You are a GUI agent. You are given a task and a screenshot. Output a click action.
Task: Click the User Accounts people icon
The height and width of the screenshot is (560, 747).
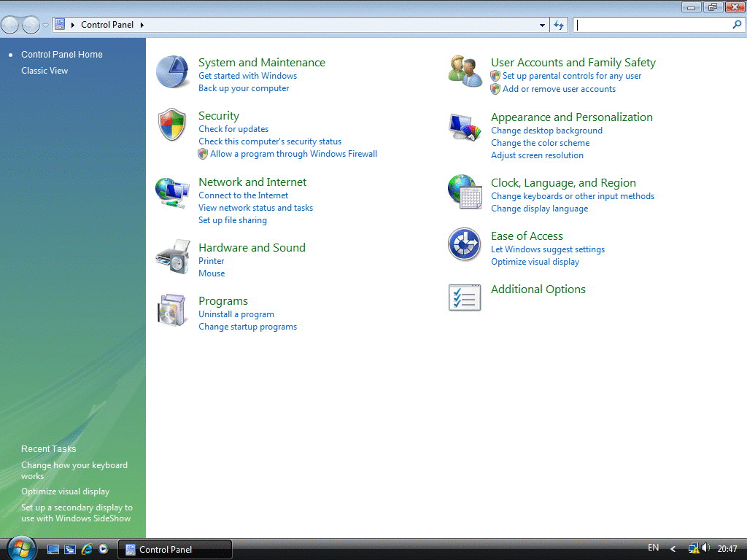coord(465,71)
